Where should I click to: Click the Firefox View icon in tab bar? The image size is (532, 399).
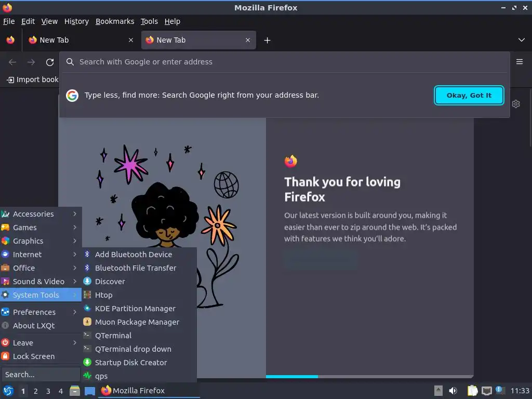coord(10,40)
